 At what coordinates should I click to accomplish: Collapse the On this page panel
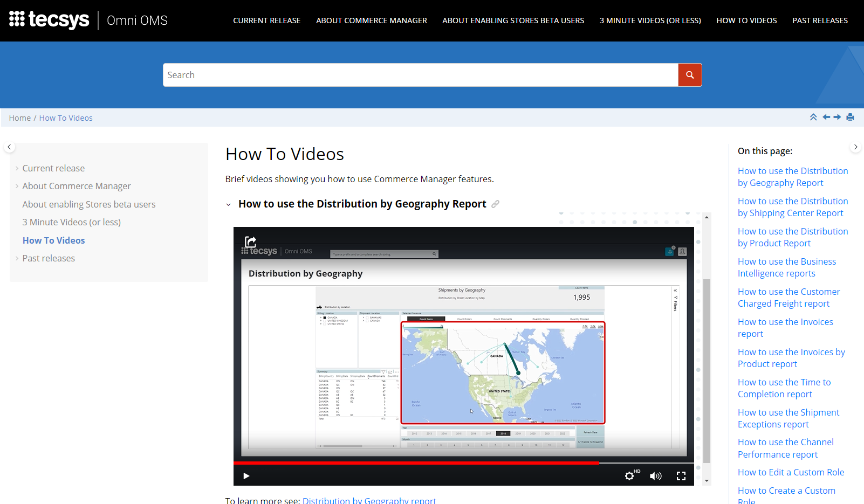tap(855, 147)
